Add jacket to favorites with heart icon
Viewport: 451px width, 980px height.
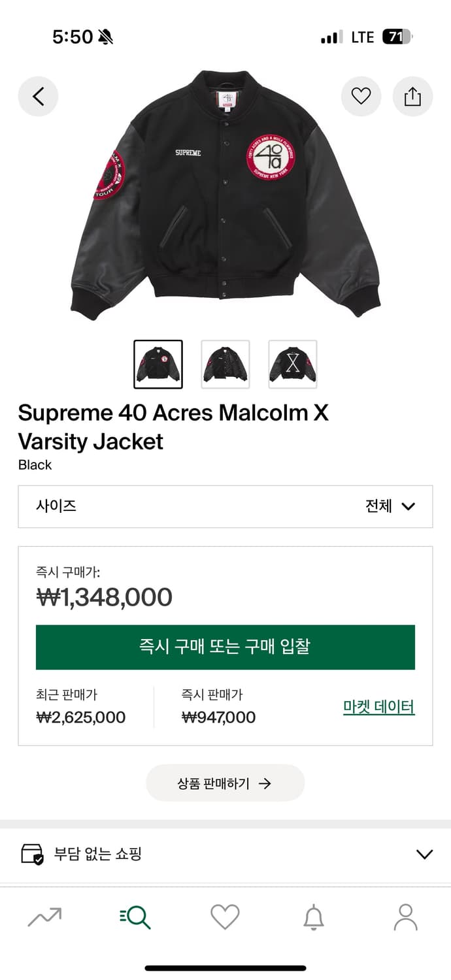[x=361, y=97]
